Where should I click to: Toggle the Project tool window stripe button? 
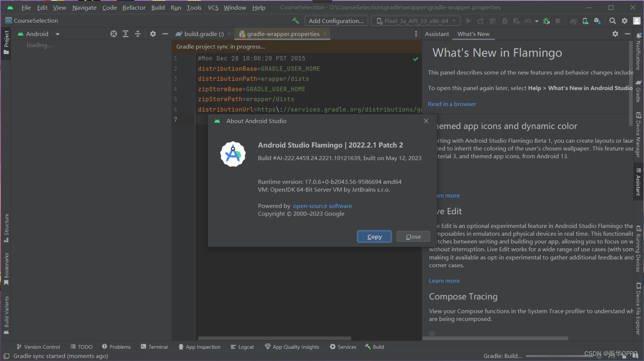click(x=6, y=43)
